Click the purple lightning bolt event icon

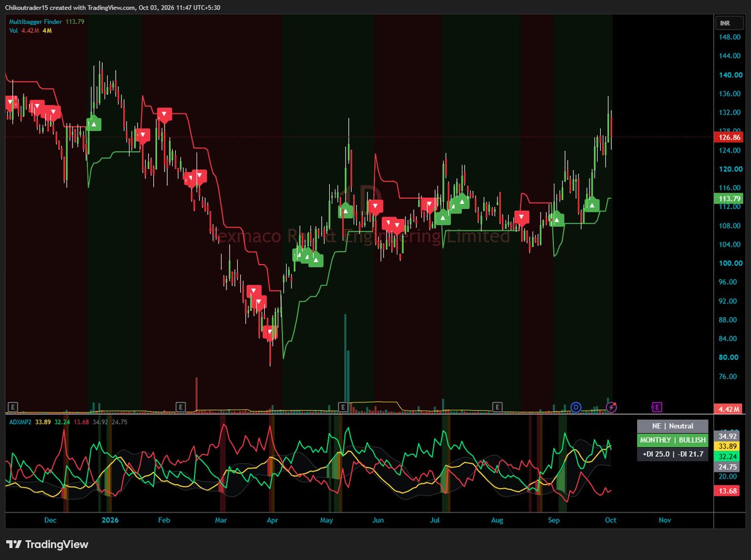(611, 407)
